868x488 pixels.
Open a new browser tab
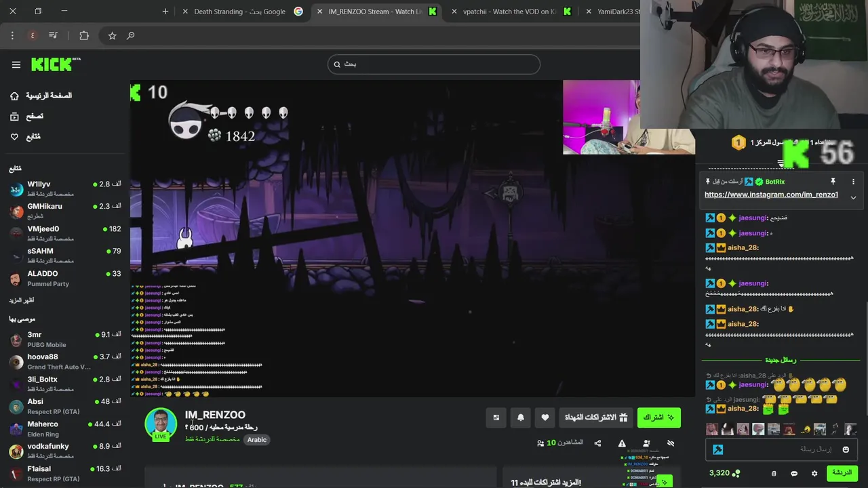click(165, 12)
